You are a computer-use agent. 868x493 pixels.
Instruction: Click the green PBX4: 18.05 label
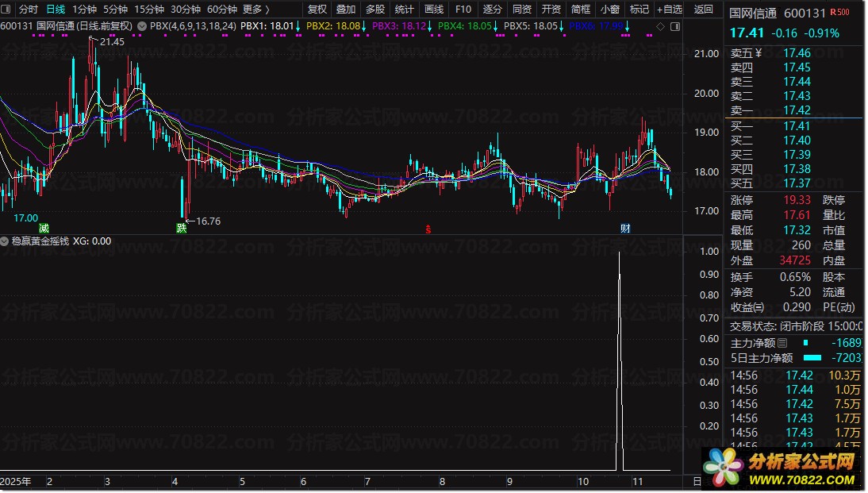(464, 26)
